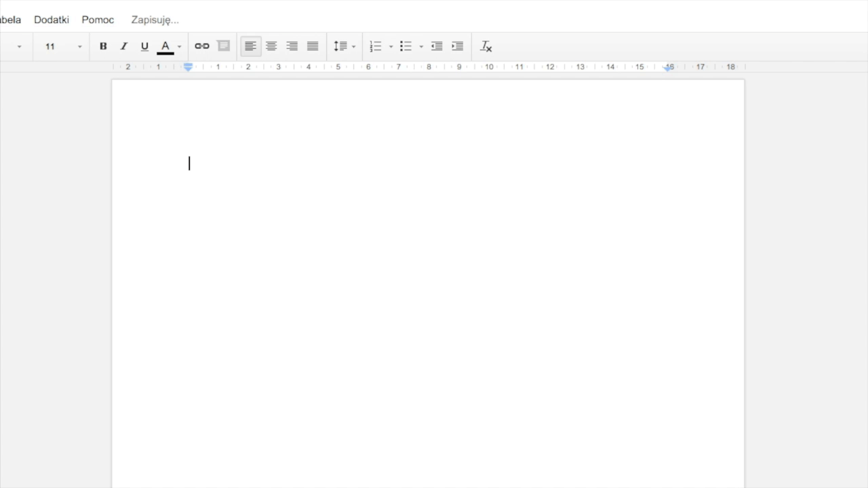Center align the text
This screenshot has height=488, width=868.
(x=271, y=46)
